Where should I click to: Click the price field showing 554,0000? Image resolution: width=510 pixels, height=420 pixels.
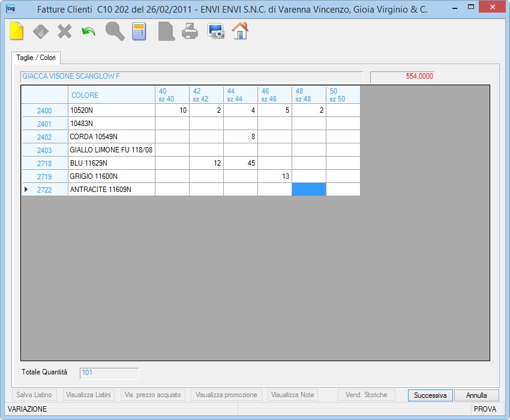[403, 76]
